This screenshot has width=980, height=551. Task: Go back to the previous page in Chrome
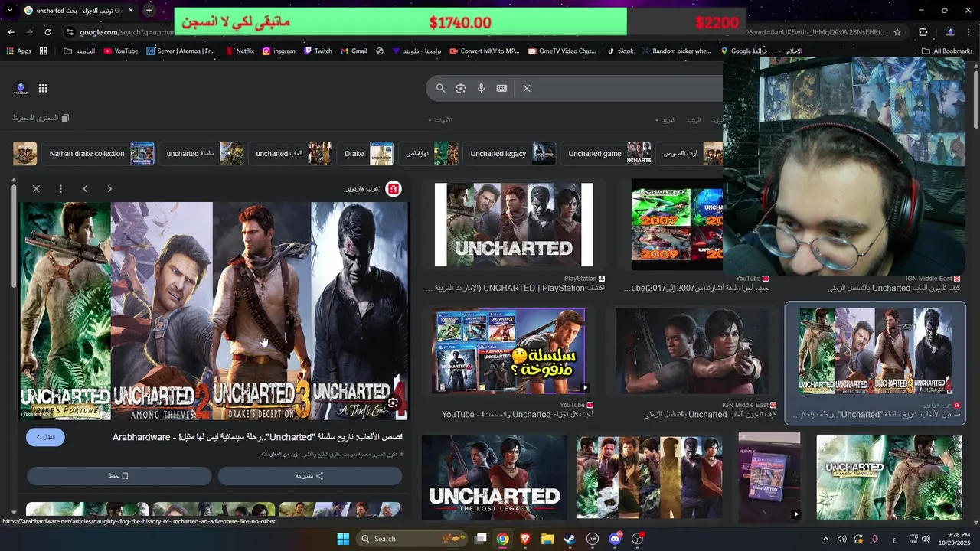coord(11,32)
